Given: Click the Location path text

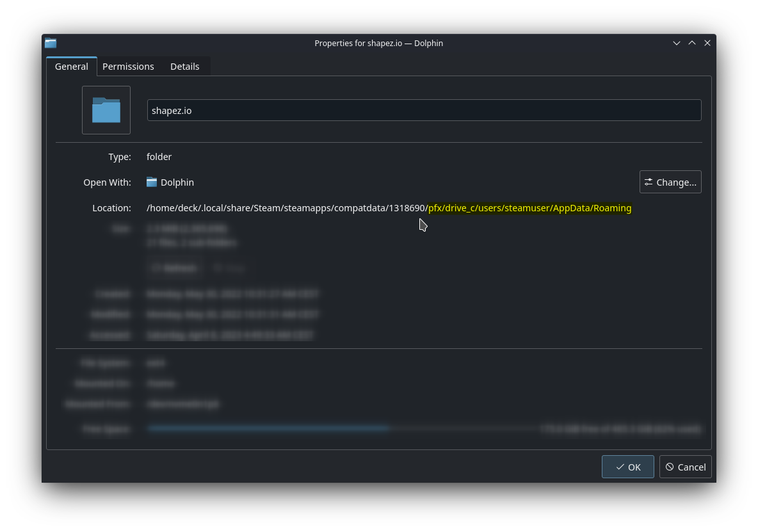Looking at the screenshot, I should tap(389, 208).
